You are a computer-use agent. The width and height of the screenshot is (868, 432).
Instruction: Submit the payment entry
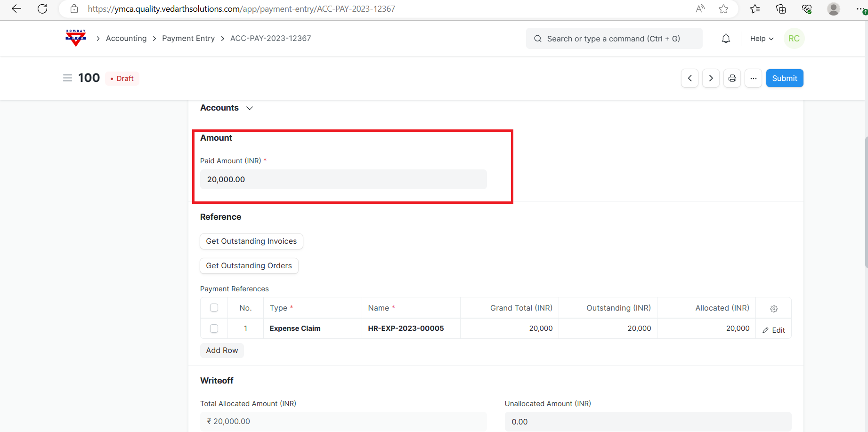[x=784, y=78]
